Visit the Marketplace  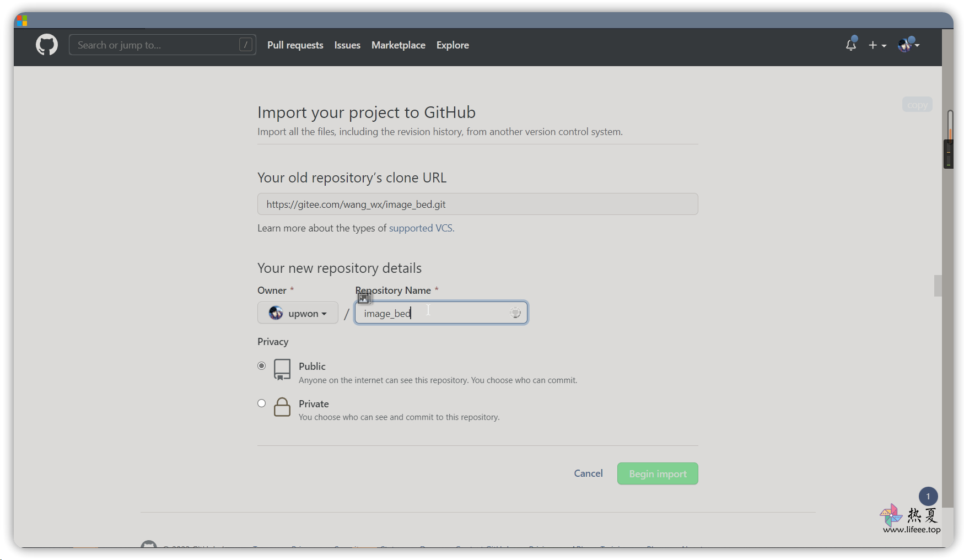point(398,45)
